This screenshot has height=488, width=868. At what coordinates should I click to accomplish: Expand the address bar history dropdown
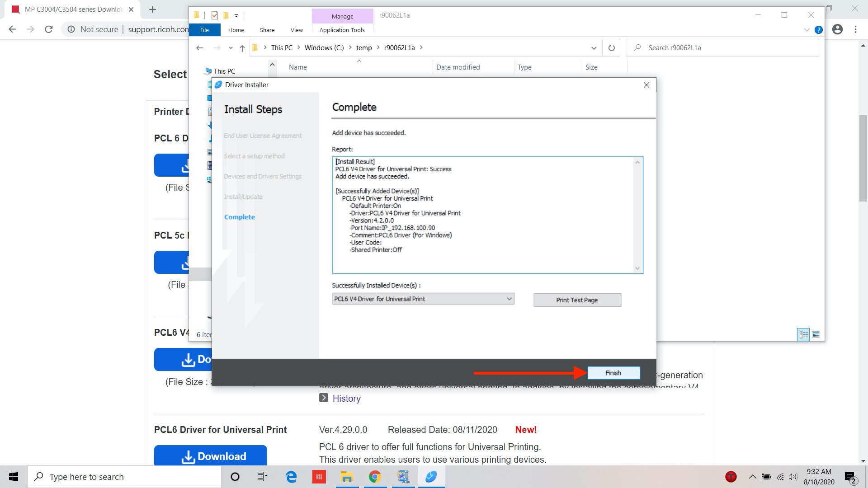coord(594,48)
